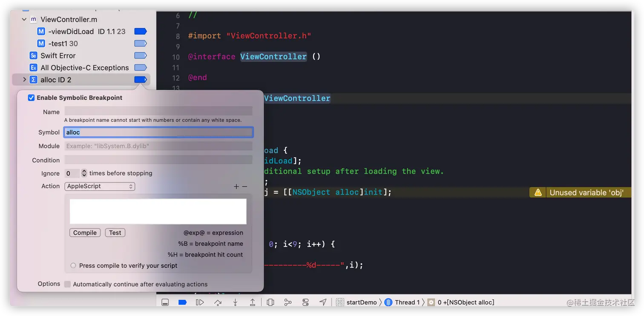Select the All Objective-C Exceptions row

pos(81,67)
